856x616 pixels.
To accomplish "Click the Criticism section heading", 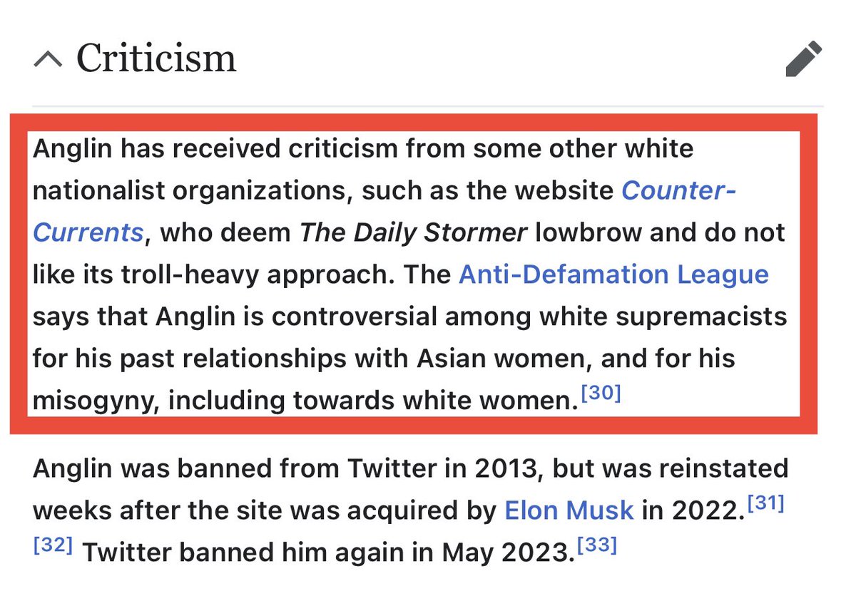I will 156,58.
